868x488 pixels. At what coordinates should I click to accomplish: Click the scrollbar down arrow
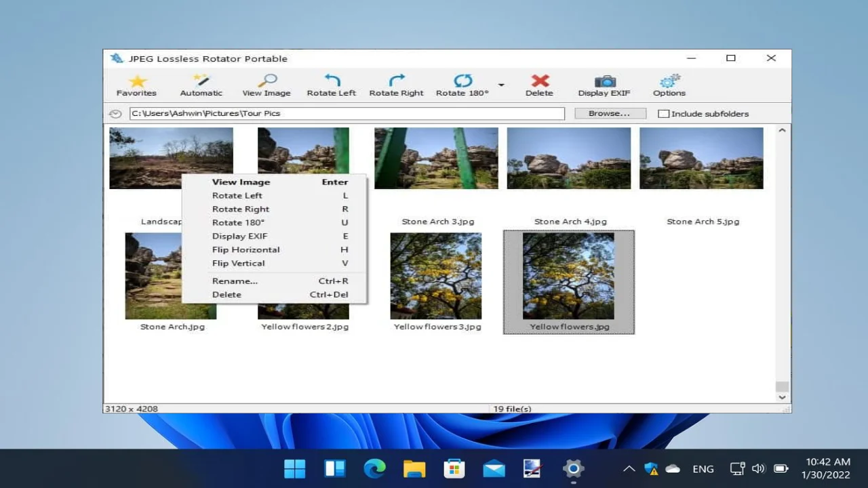pyautogui.click(x=782, y=397)
